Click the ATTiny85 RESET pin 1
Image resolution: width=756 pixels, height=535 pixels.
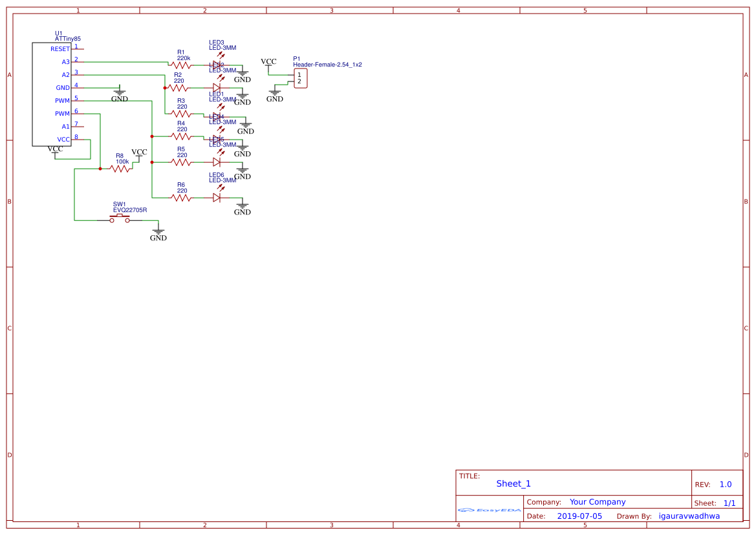click(x=76, y=48)
